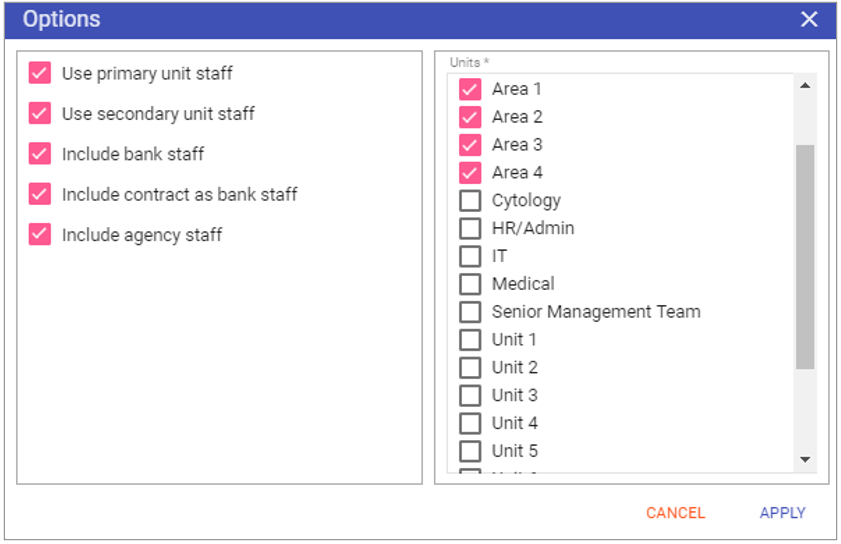This screenshot has width=841, height=544.
Task: Tick the Medical unit
Action: 470,284
